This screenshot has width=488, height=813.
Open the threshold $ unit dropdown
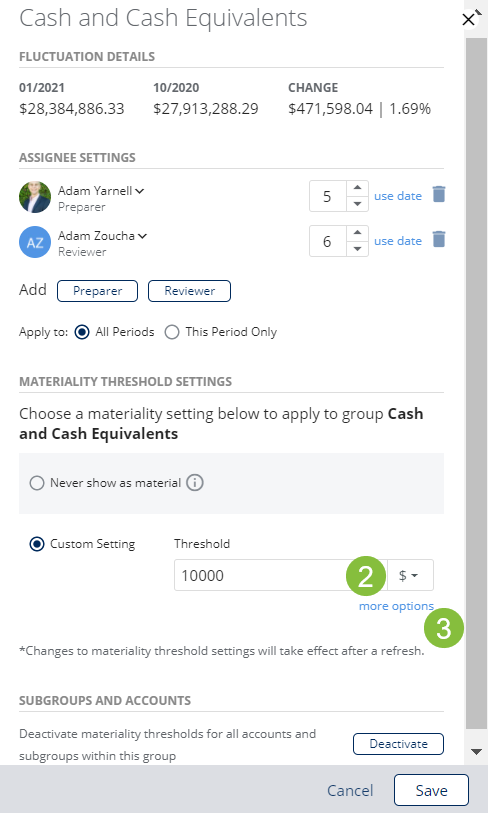click(x=410, y=575)
